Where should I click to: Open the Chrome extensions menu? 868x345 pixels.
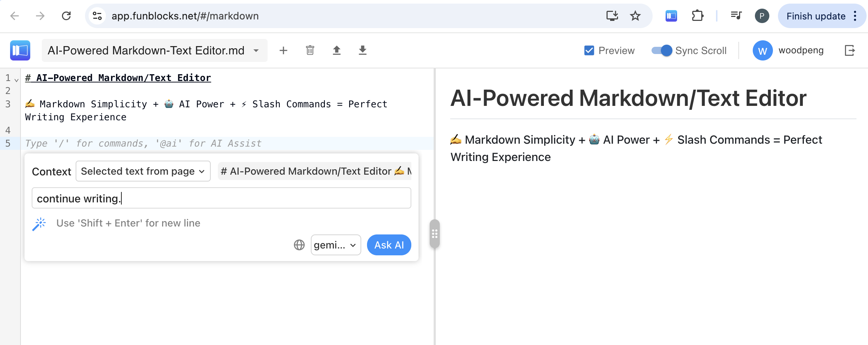698,15
